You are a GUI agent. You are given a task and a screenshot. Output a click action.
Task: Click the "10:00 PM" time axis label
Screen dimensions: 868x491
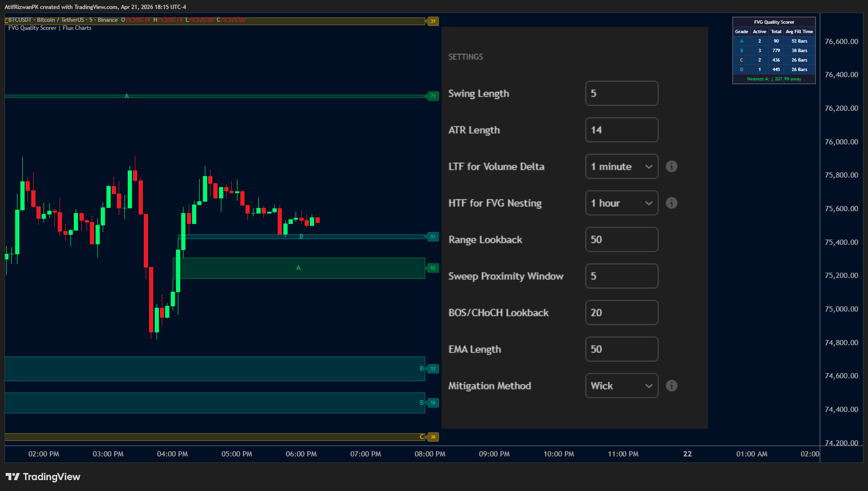coord(559,454)
